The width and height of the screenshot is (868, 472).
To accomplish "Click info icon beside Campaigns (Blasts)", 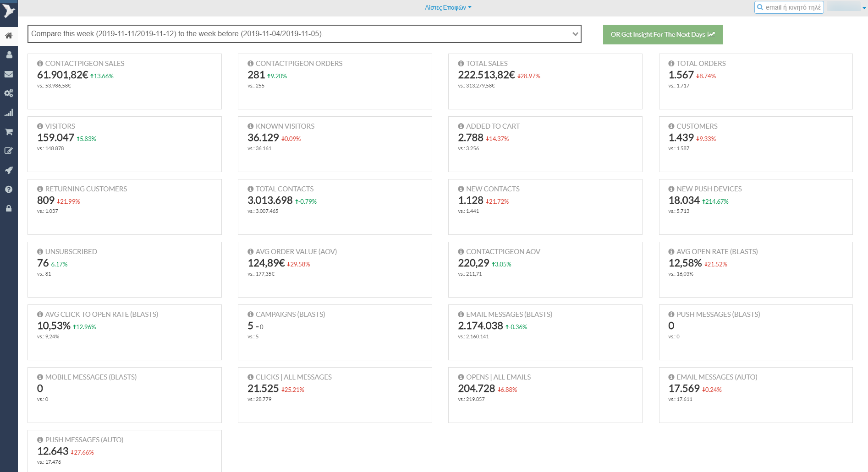I will 250,315.
